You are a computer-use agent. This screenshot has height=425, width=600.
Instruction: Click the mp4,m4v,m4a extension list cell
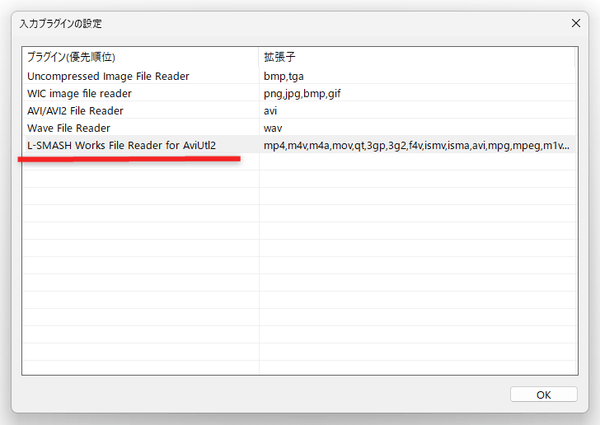[x=415, y=146]
